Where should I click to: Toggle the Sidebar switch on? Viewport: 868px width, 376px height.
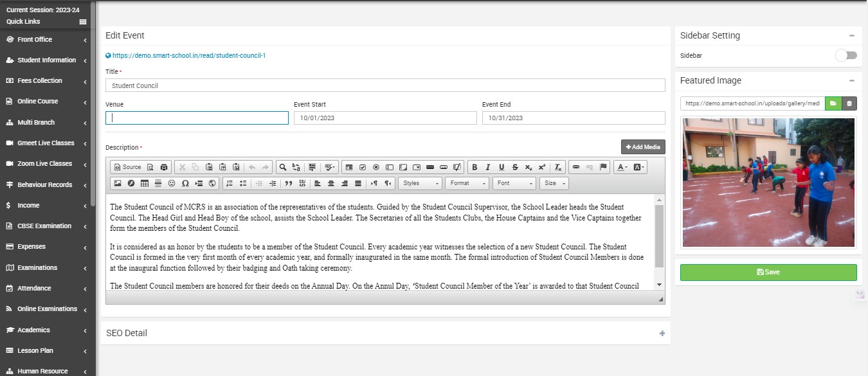[x=845, y=55]
